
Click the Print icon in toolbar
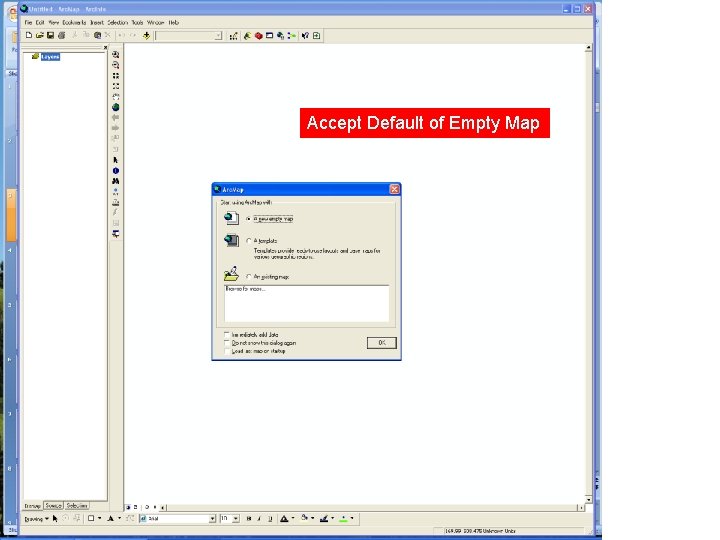(x=62, y=35)
